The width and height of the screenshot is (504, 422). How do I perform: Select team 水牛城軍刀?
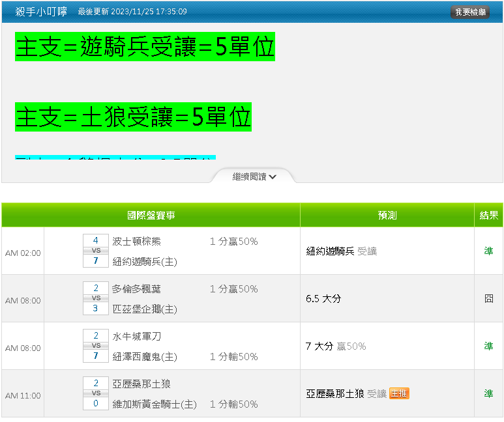[137, 336]
